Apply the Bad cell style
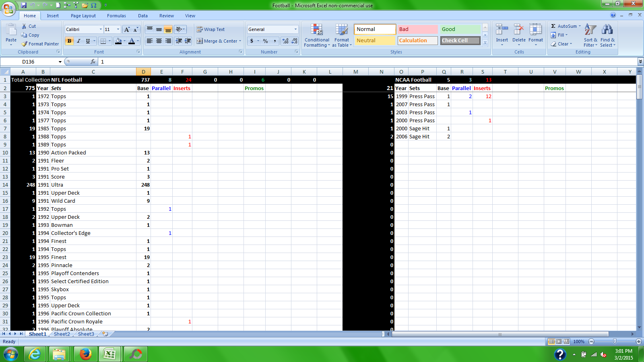Viewport: 644px width, 362px height. pyautogui.click(x=417, y=29)
